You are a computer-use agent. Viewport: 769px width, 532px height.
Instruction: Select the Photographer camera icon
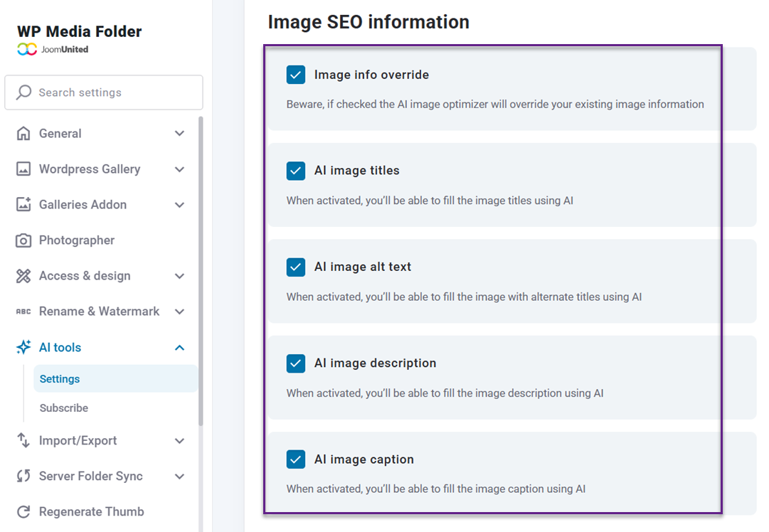23,240
